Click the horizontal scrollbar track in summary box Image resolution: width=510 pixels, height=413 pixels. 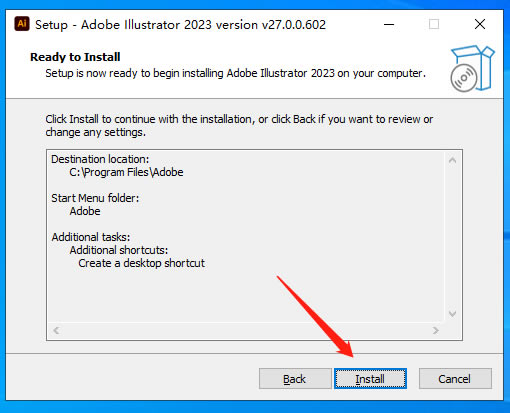(x=246, y=330)
